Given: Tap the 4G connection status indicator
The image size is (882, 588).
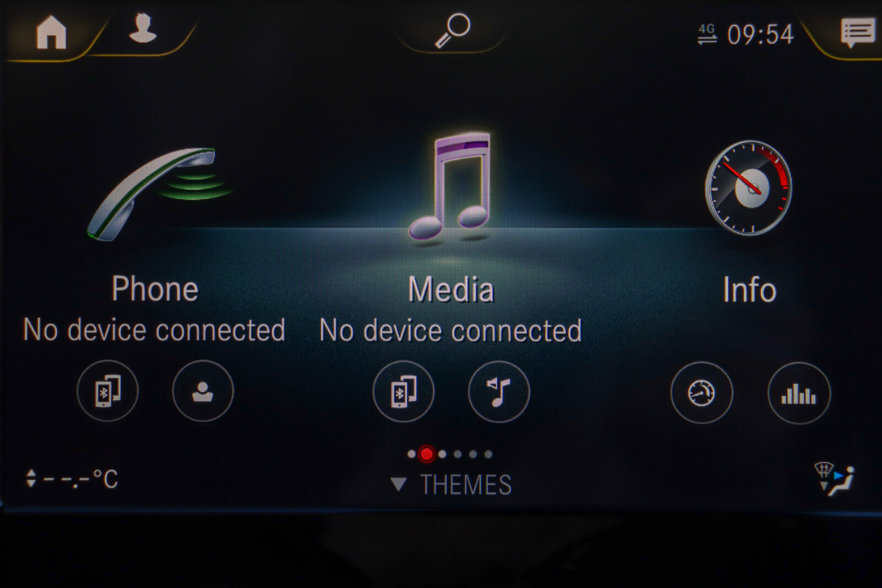Looking at the screenshot, I should click(707, 34).
